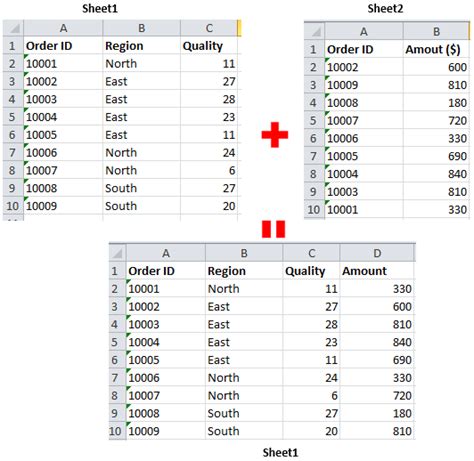Click amount 720 cell in merged table

(377, 395)
